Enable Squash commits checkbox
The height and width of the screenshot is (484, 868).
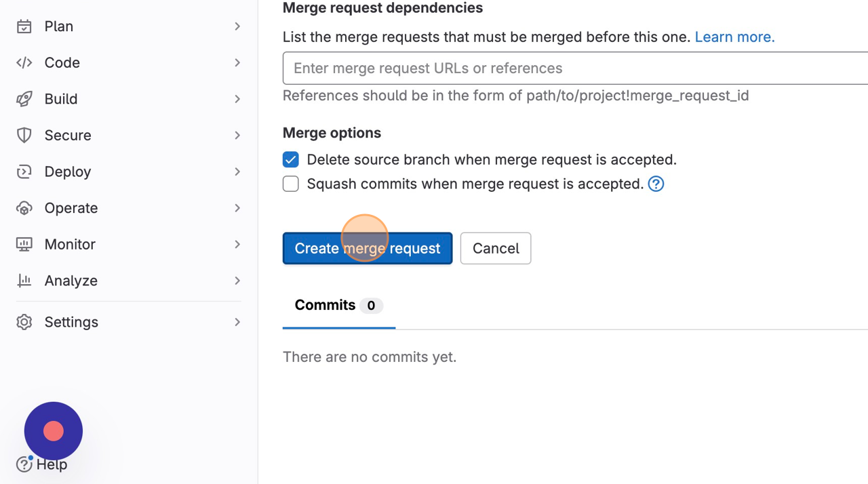click(291, 184)
